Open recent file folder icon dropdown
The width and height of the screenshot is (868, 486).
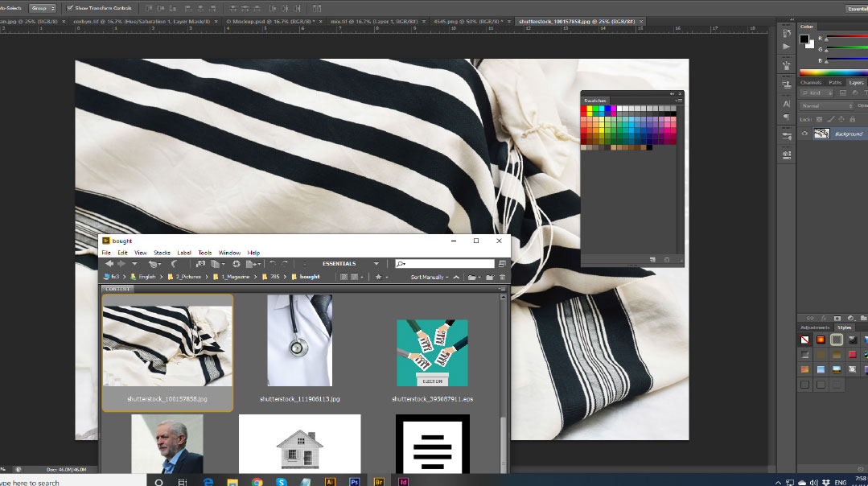tap(474, 278)
